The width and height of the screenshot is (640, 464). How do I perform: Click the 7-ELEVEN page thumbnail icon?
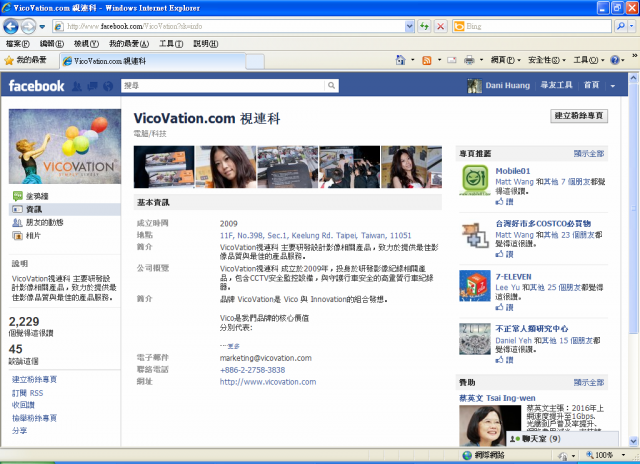tap(475, 286)
